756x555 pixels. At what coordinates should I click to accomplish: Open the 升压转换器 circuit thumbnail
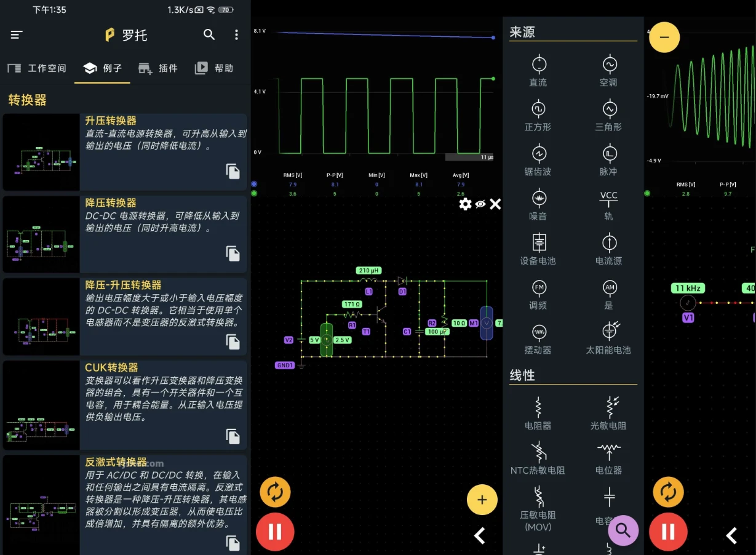pos(41,152)
